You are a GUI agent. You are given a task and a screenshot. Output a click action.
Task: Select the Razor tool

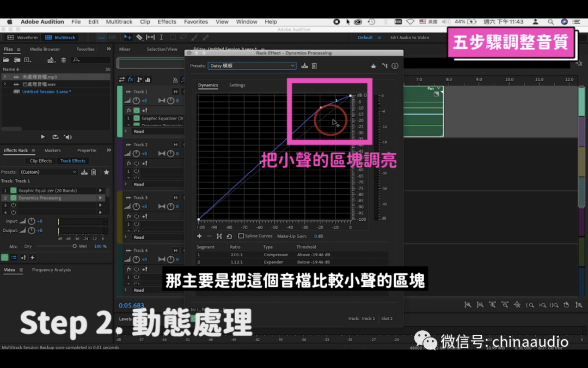(139, 37)
